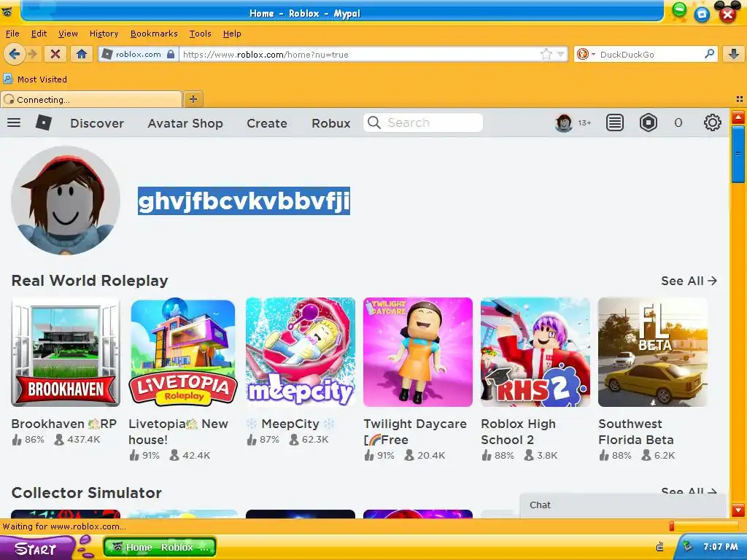Screen dimensions: 747x560
Task: Click the large profile avatar picture
Action: coord(65,201)
